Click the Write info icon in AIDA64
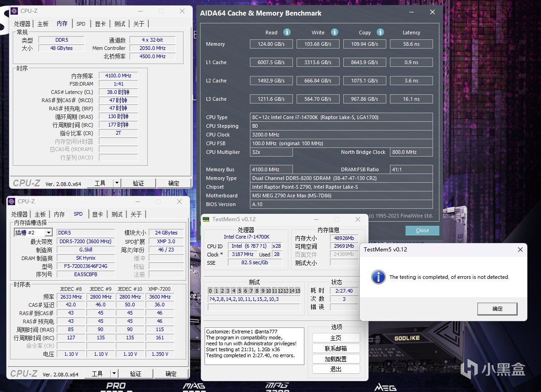541x392 pixels. click(334, 32)
